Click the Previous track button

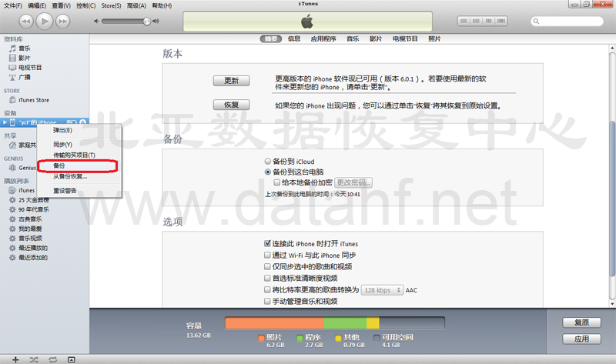tap(26, 22)
